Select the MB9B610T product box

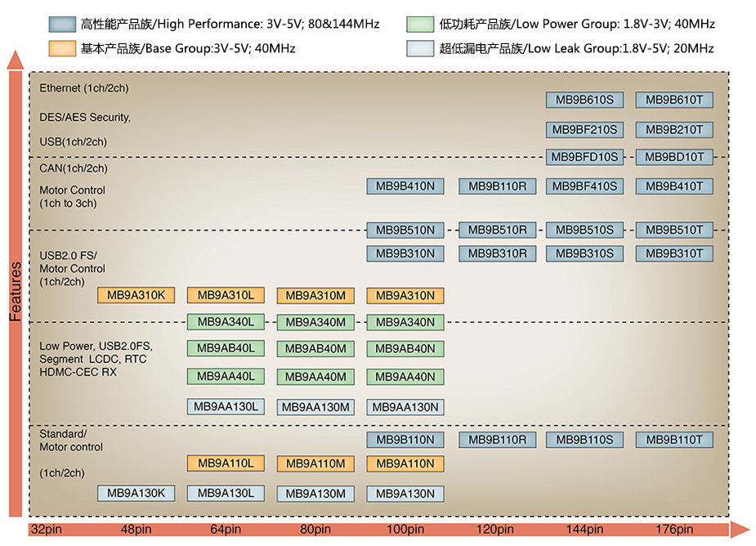point(674,101)
